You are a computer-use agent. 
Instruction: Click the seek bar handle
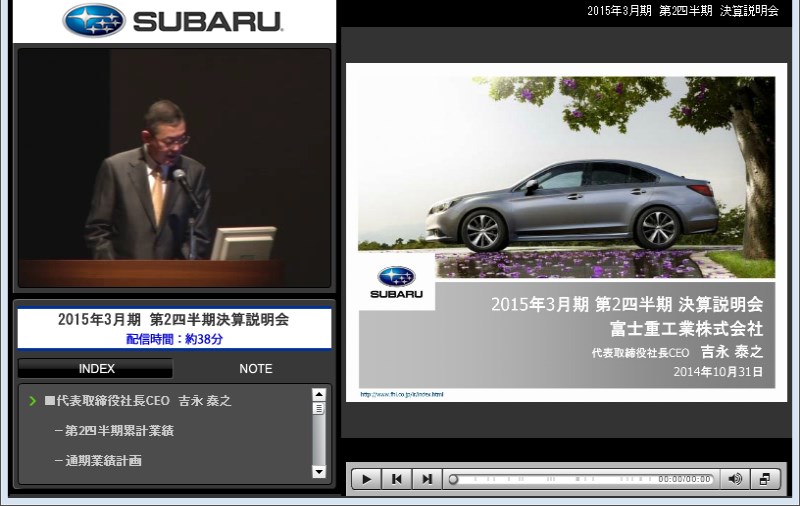tap(453, 479)
